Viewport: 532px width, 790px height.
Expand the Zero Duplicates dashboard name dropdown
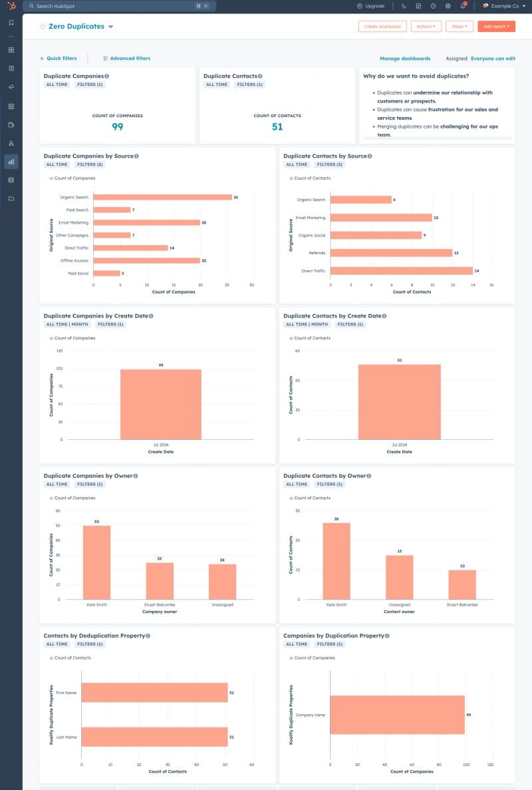[110, 26]
